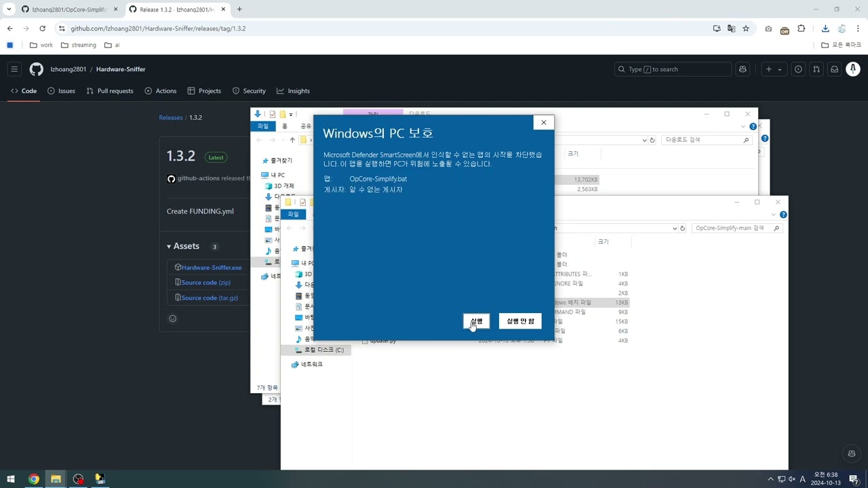Image resolution: width=868 pixels, height=488 pixels.
Task: Open the Chrome extensions puzzle icon
Action: [x=802, y=28]
